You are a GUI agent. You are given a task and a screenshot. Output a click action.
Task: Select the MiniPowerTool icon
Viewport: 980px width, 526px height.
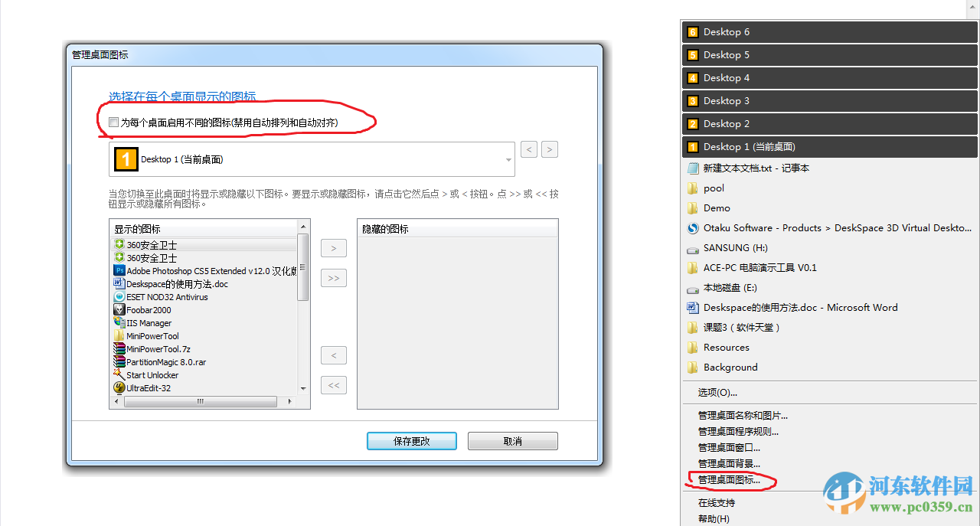[149, 336]
